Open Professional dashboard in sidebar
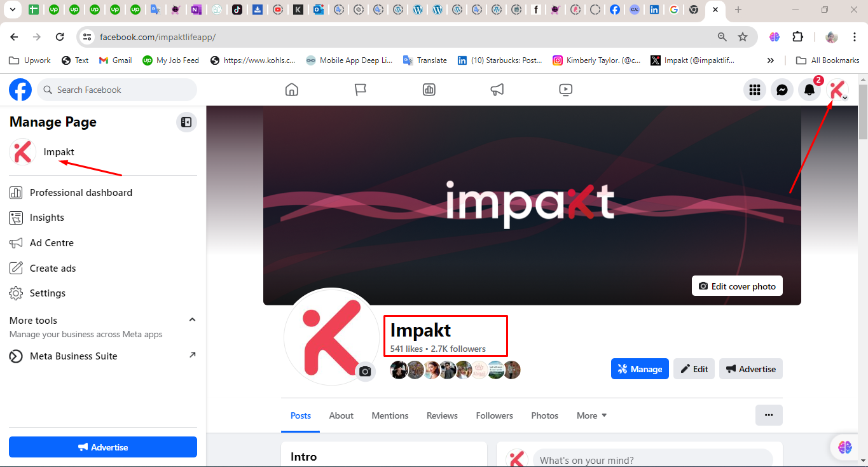The image size is (868, 467). point(103,193)
